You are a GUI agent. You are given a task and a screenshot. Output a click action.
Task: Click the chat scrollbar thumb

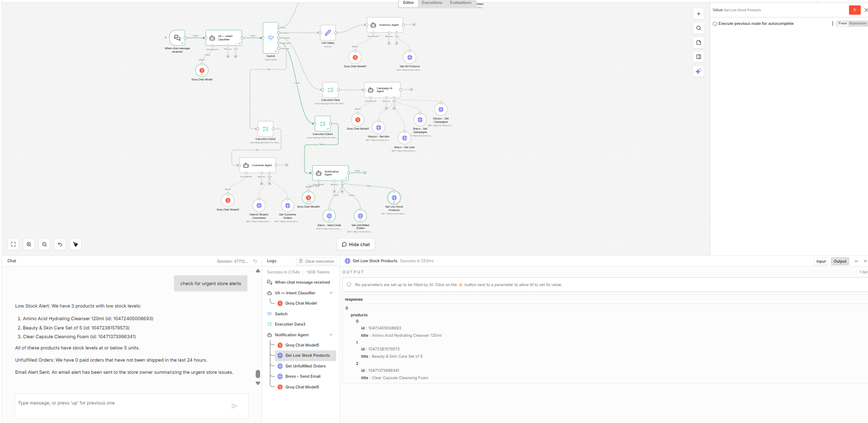tap(258, 374)
